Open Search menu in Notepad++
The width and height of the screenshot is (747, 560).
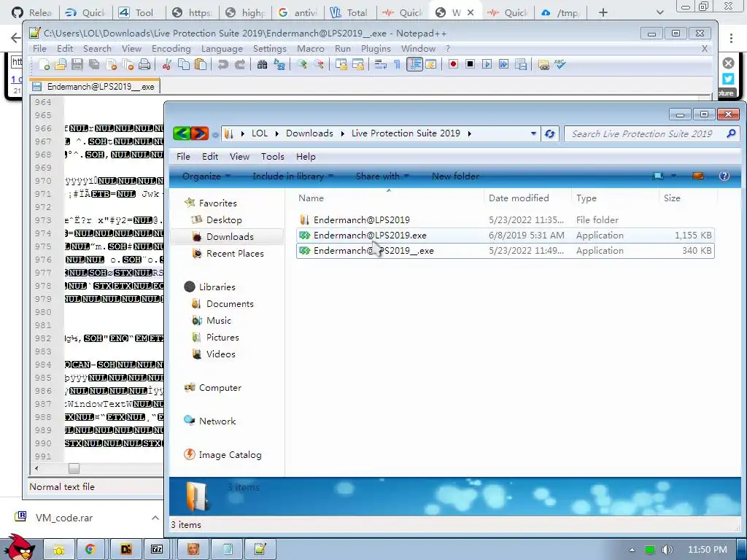click(x=97, y=49)
